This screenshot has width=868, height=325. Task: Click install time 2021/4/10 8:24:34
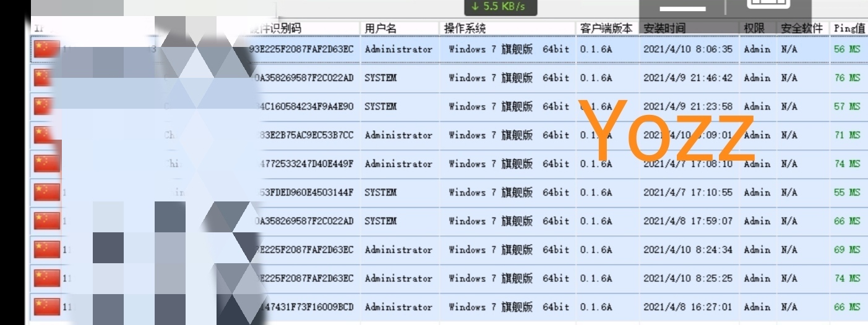(688, 250)
